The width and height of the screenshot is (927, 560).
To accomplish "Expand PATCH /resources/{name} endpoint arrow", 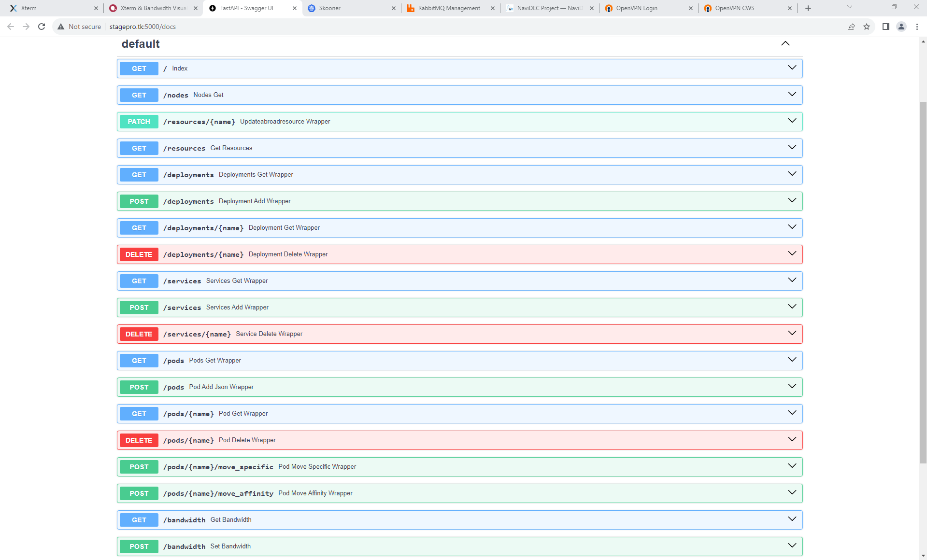I will pos(792,121).
